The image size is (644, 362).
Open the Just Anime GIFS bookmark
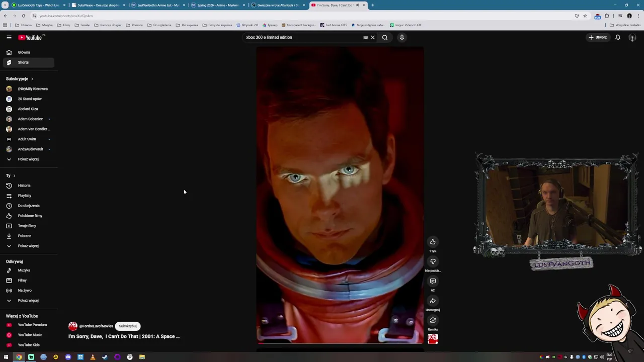[334, 25]
